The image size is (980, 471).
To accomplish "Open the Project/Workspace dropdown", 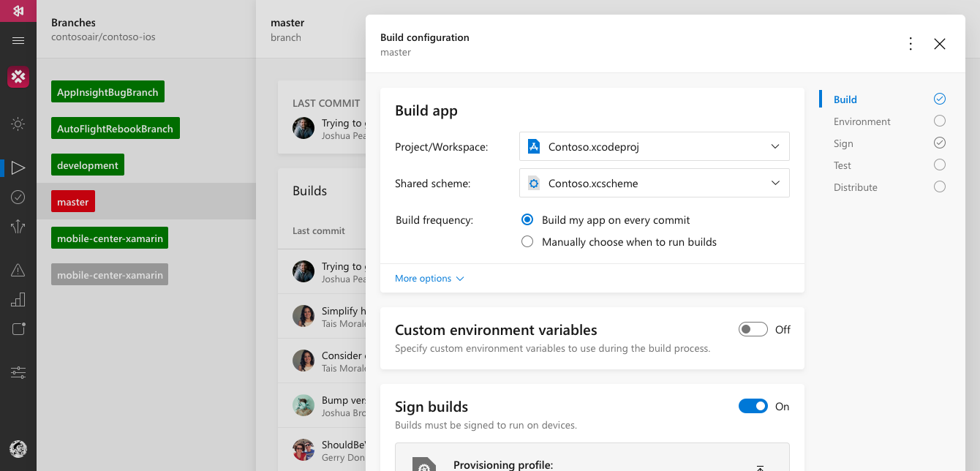I will (654, 146).
